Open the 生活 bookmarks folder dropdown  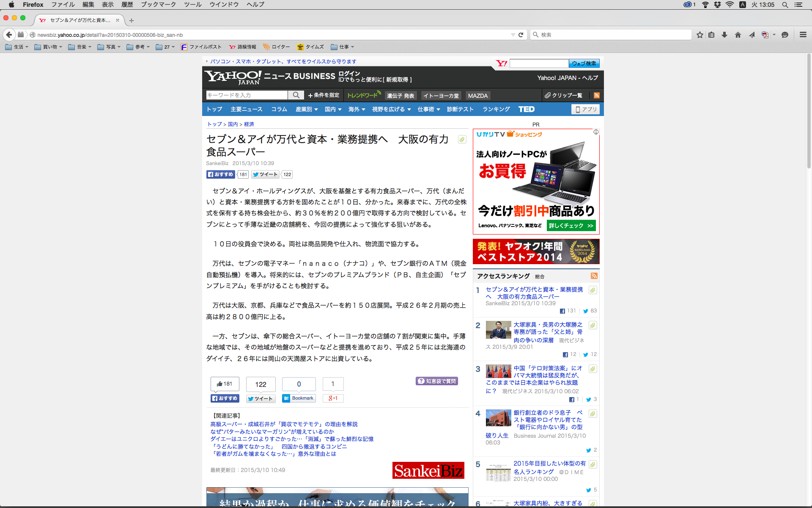[x=17, y=47]
